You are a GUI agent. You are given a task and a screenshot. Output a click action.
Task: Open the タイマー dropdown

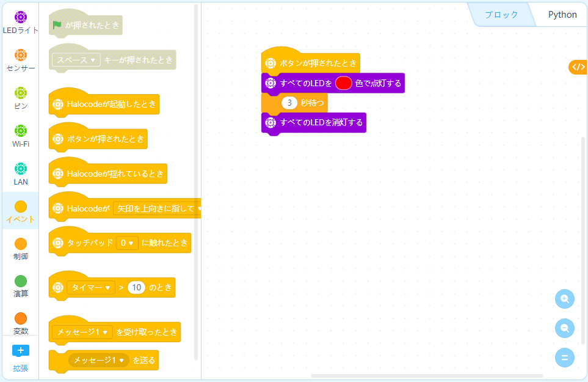[91, 288]
